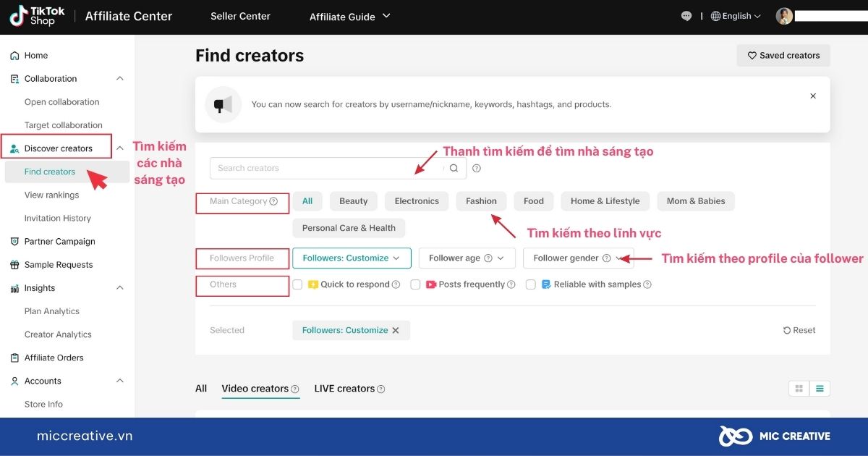Filter by Beauty category
This screenshot has width=868, height=456.
point(354,201)
